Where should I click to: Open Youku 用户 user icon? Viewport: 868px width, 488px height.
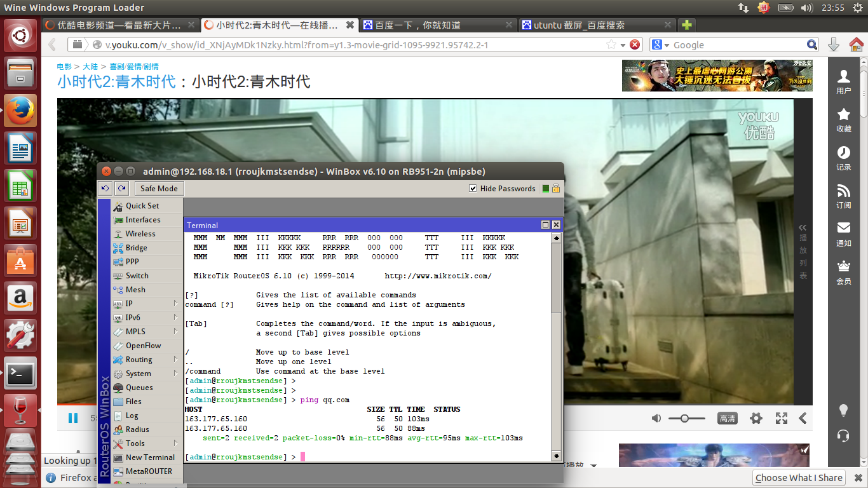coord(844,81)
